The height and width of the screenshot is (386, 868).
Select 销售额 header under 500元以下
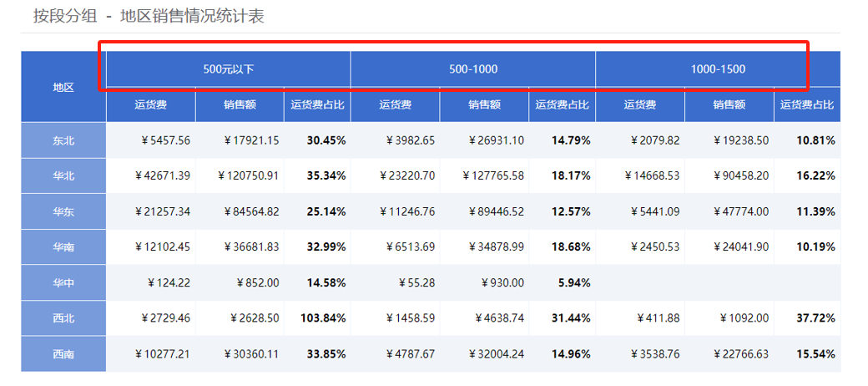240,104
